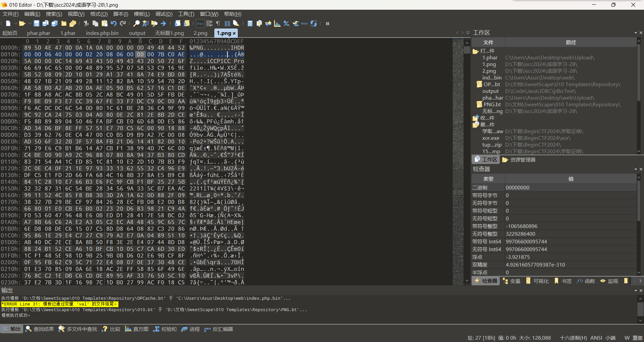This screenshot has width=644, height=342.
Task: Open 检查器 panel options dropdown arrow
Action: (x=636, y=169)
